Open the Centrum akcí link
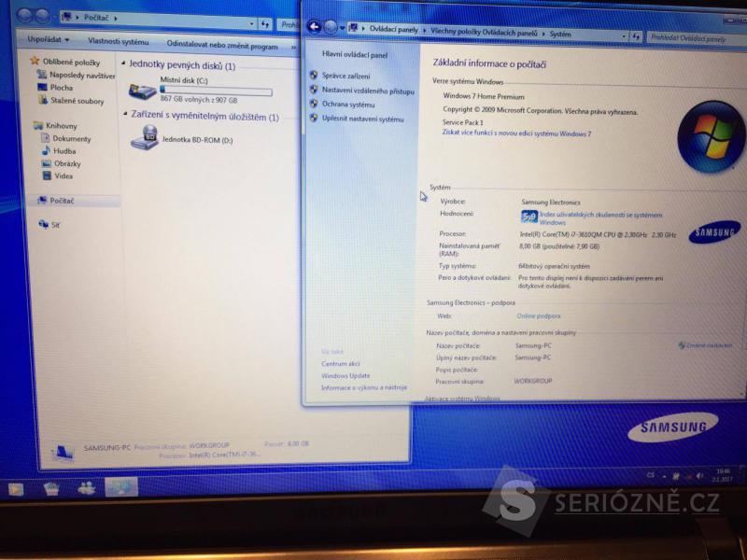Viewport: 747px width, 560px height. pyautogui.click(x=341, y=363)
